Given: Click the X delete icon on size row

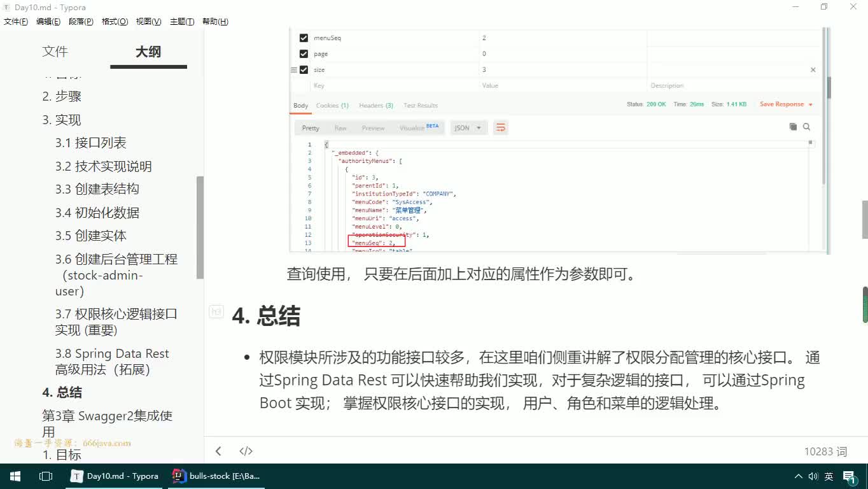Looking at the screenshot, I should click(x=813, y=70).
